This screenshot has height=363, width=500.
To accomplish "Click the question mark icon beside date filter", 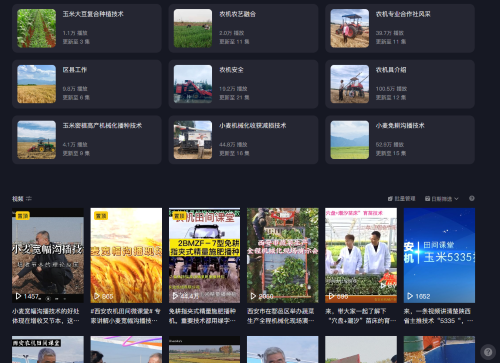I will pyautogui.click(x=472, y=198).
